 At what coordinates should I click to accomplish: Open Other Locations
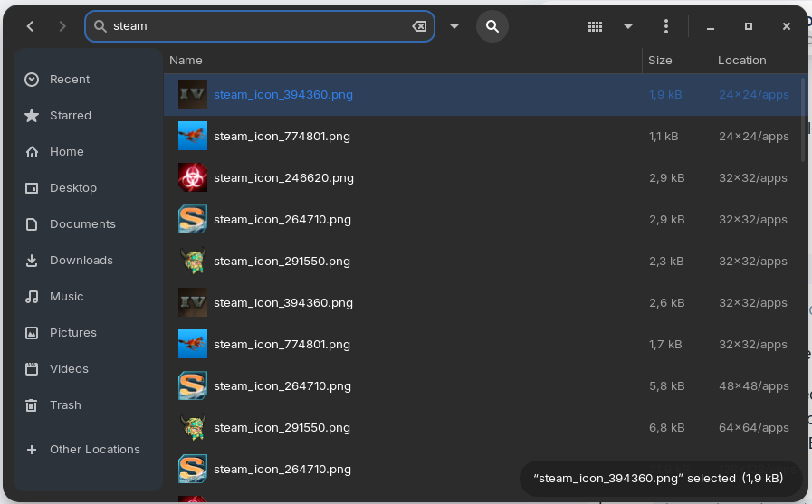pyautogui.click(x=94, y=450)
